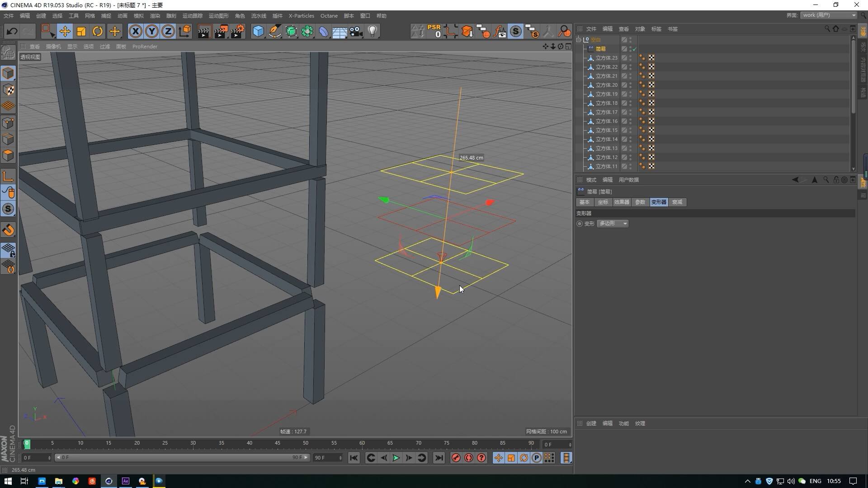868x488 pixels.
Task: Open the 运动图形 menu
Action: pyautogui.click(x=218, y=16)
